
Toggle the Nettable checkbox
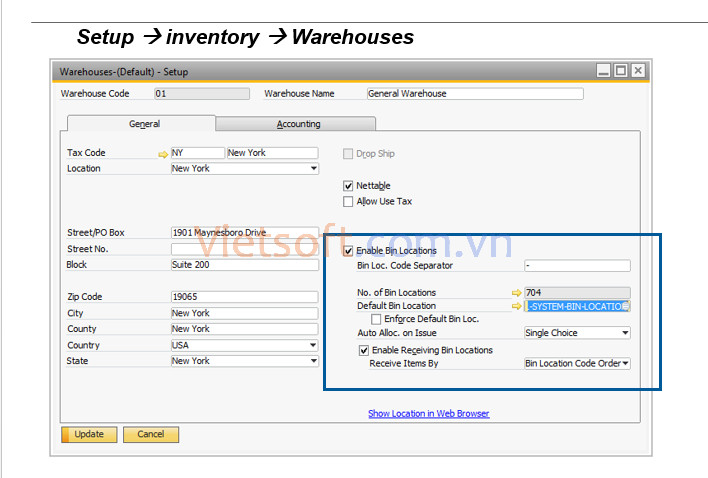coord(348,186)
